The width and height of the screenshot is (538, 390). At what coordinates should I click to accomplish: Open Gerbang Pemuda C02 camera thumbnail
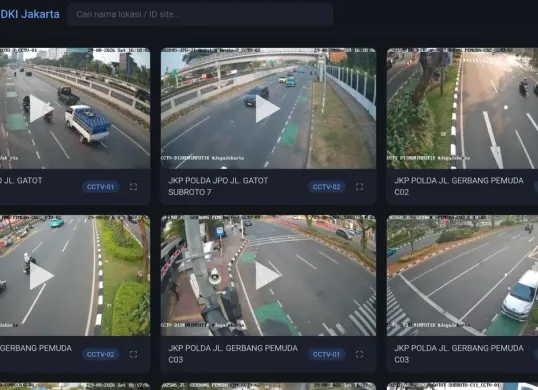pyautogui.click(x=462, y=108)
